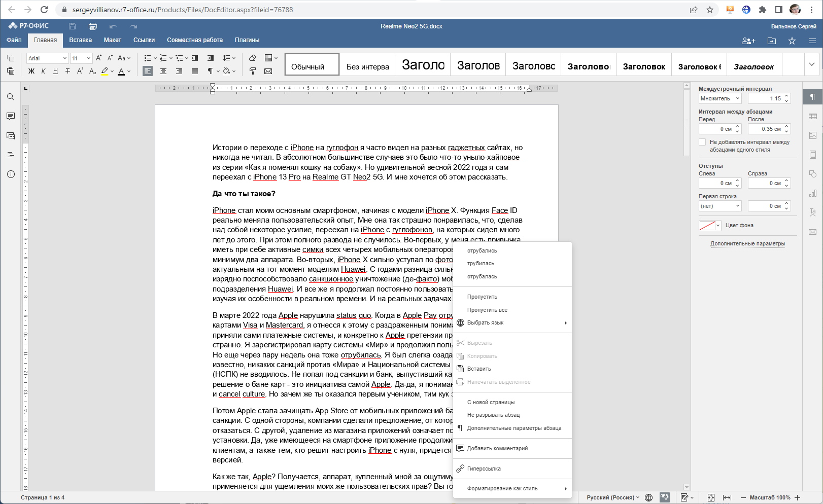Increase font size button

99,58
